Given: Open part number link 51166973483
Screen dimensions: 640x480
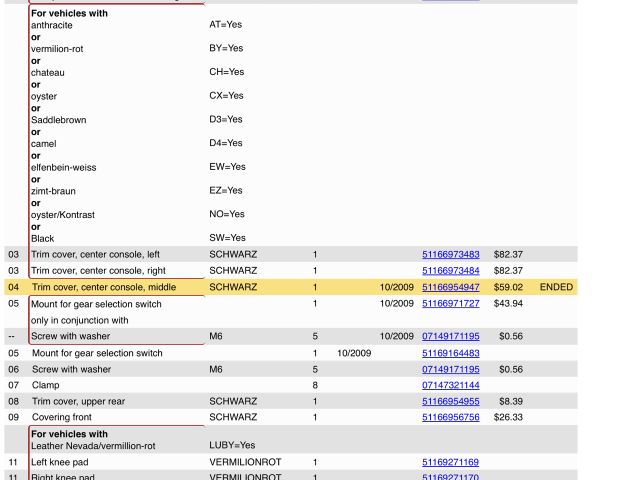Looking at the screenshot, I should tap(450, 255).
